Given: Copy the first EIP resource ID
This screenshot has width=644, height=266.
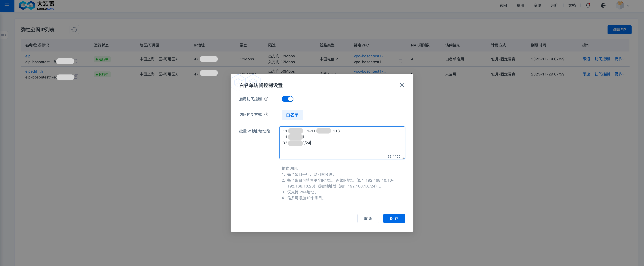Looking at the screenshot, I should click(75, 61).
